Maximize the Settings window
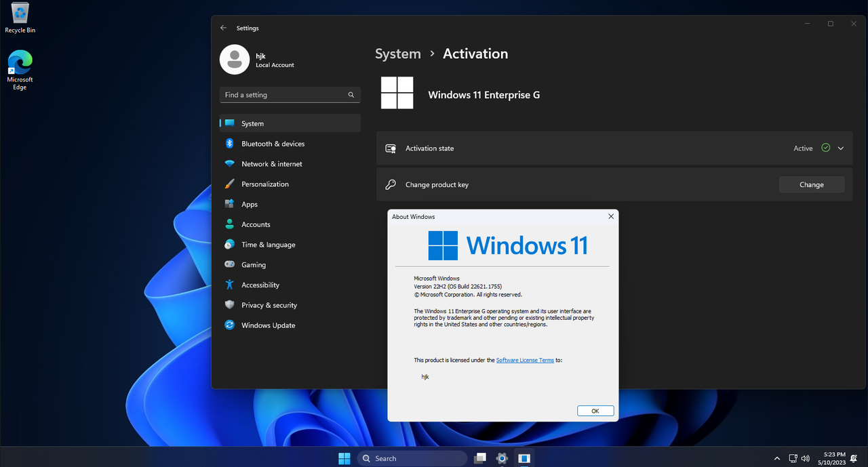The height and width of the screenshot is (467, 868). (x=830, y=24)
